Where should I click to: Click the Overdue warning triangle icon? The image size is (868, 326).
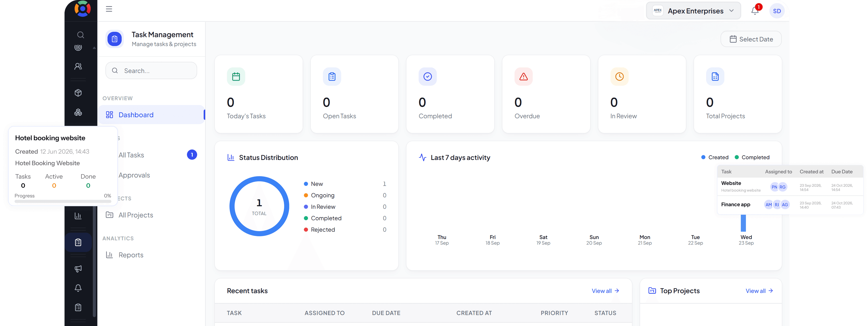point(524,76)
